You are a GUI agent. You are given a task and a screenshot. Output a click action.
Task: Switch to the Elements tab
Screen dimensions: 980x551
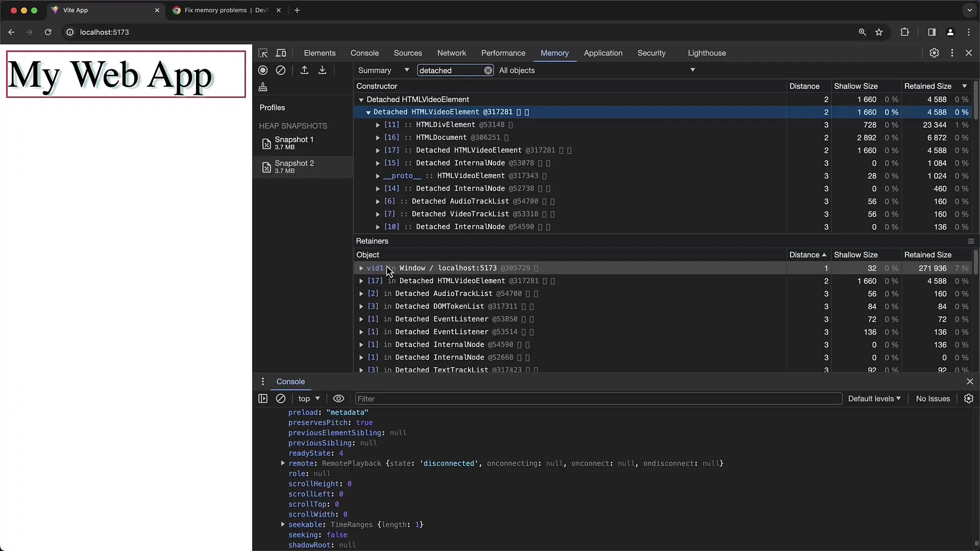click(319, 53)
